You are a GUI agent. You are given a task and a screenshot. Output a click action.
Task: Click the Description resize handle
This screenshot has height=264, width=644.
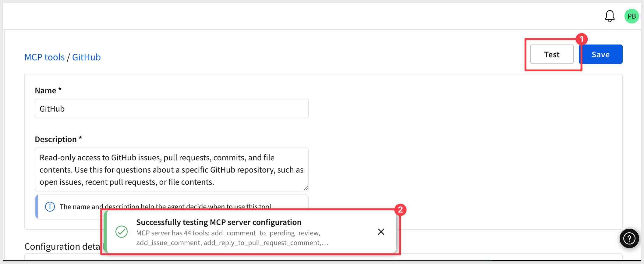pos(306,188)
